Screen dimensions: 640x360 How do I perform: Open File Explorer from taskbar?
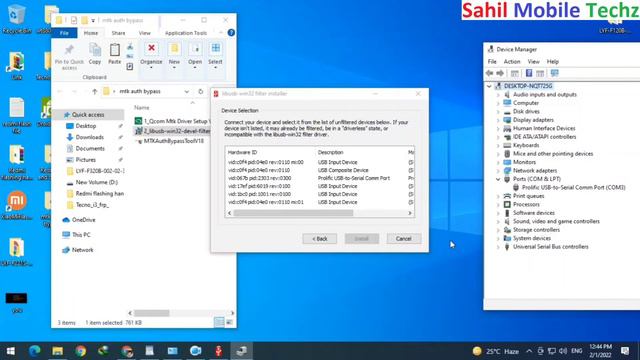point(58,351)
